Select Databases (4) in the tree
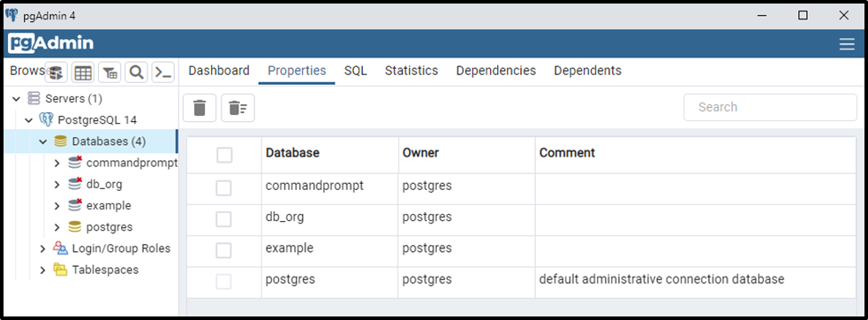 tap(109, 141)
